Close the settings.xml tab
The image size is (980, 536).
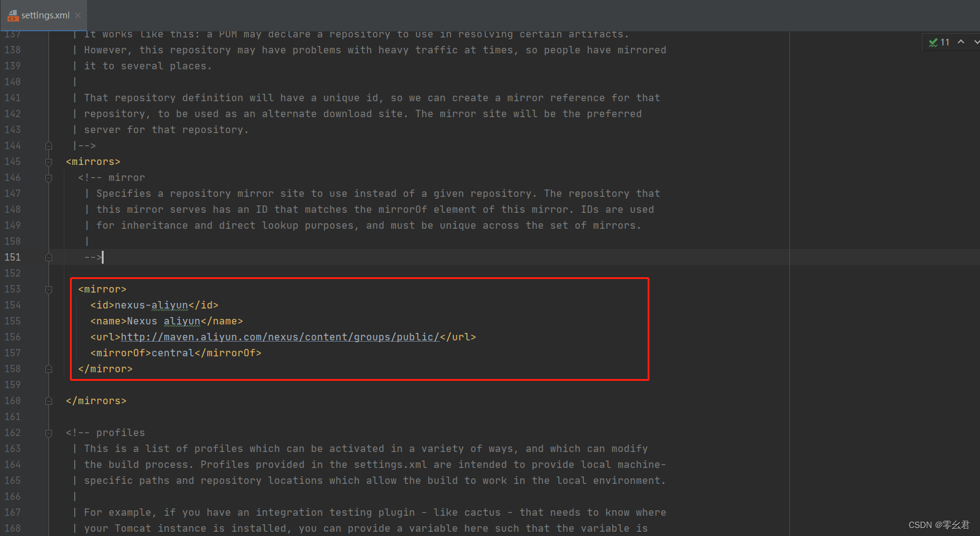click(x=78, y=15)
